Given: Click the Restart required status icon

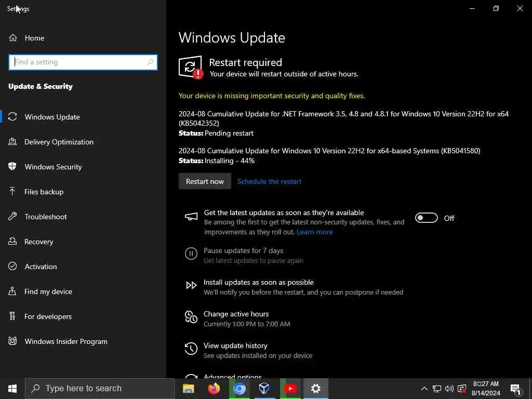Looking at the screenshot, I should pyautogui.click(x=191, y=67).
